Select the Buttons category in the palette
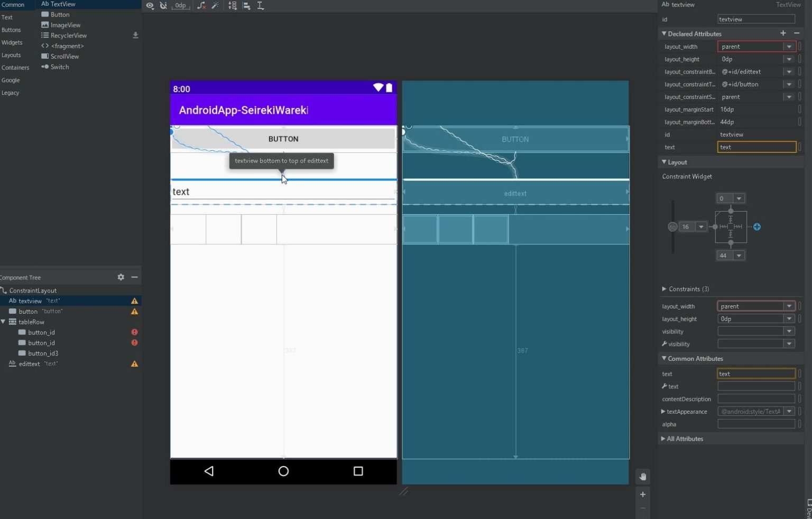Image resolution: width=812 pixels, height=519 pixels. 11,30
